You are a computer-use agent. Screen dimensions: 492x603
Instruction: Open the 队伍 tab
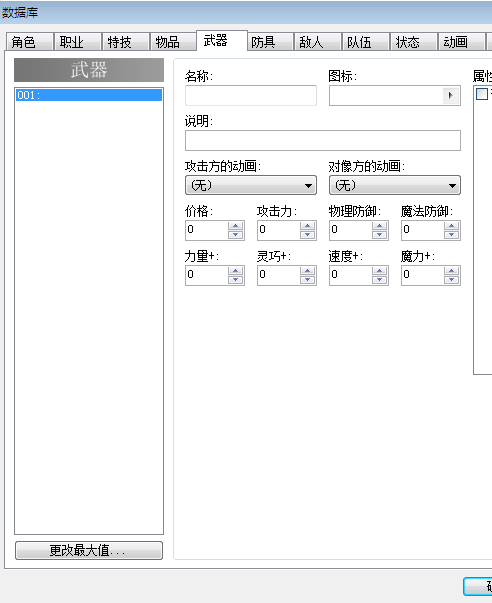click(366, 42)
